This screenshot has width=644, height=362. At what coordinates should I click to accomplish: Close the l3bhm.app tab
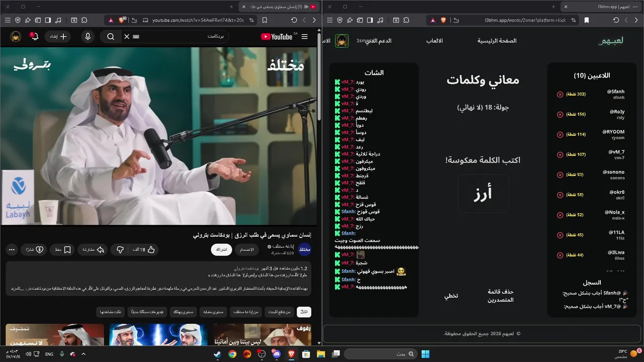click(x=566, y=7)
